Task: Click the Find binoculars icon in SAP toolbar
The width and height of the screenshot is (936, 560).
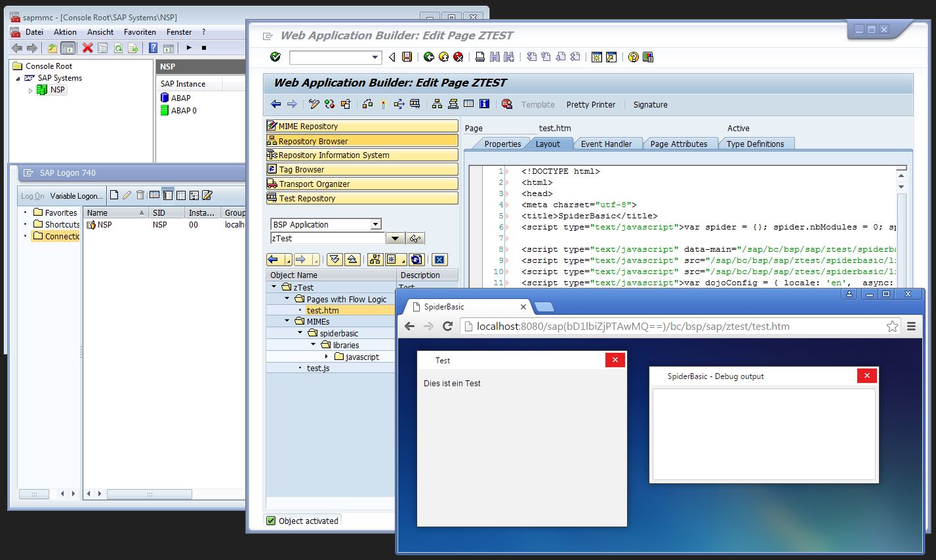Action: click(495, 57)
